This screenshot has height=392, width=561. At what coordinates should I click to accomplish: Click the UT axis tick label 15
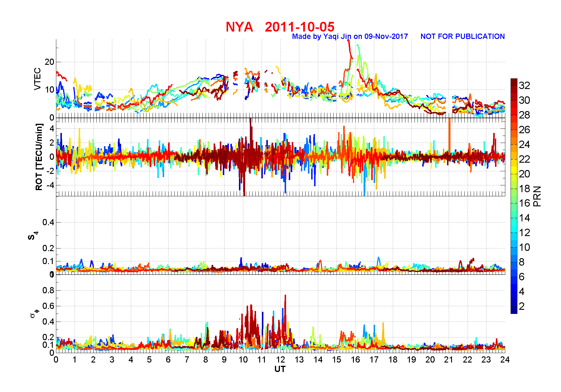336,360
